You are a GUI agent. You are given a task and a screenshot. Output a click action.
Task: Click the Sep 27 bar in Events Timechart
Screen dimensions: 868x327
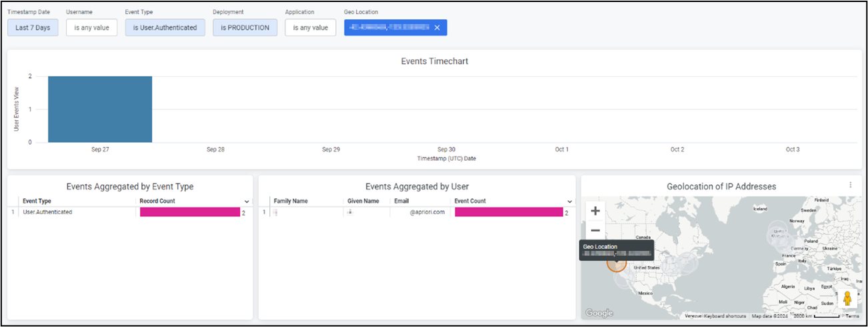100,109
